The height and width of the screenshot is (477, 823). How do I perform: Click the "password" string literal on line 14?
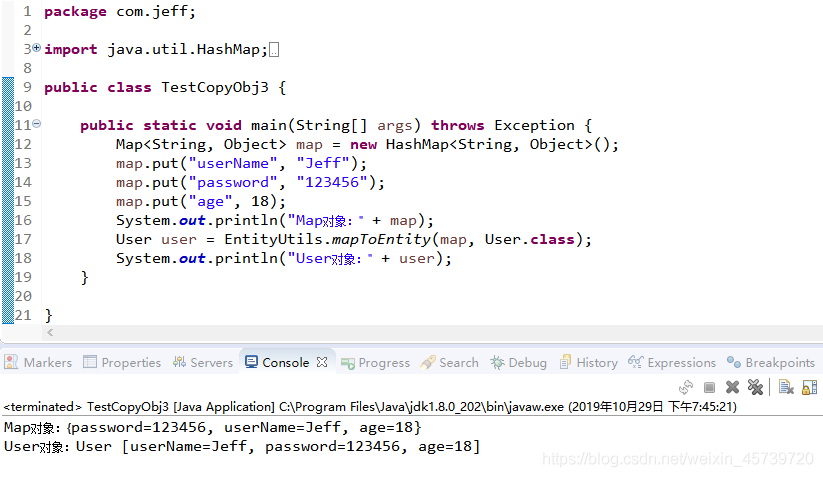click(x=233, y=183)
